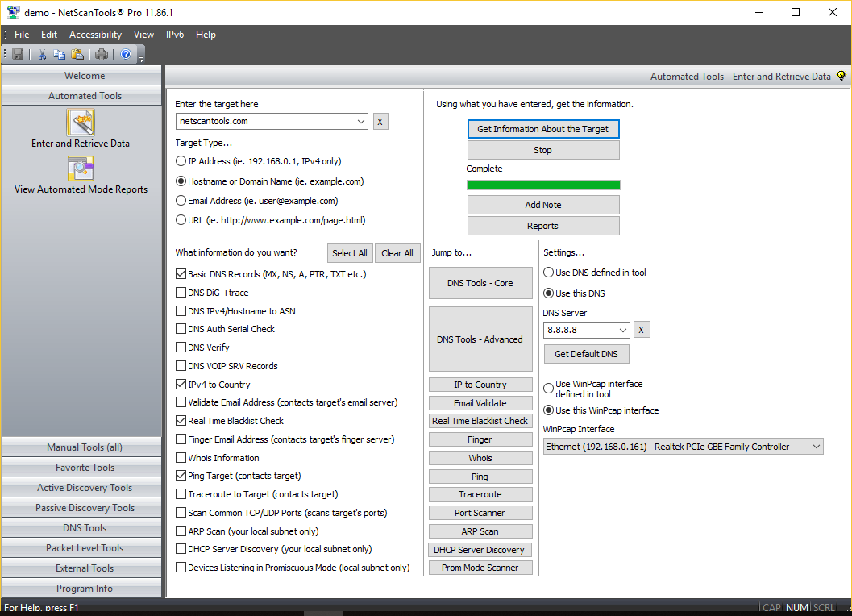Open Enter and Retrieve Data icon
The width and height of the screenshot is (852, 616).
click(x=81, y=123)
